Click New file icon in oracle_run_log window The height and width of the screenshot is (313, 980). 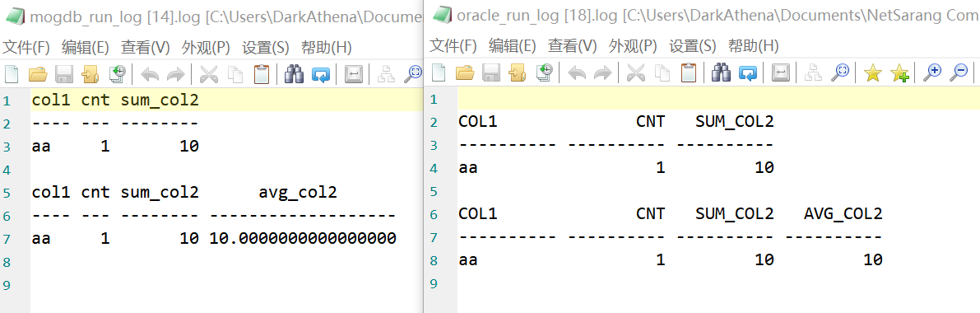[439, 72]
